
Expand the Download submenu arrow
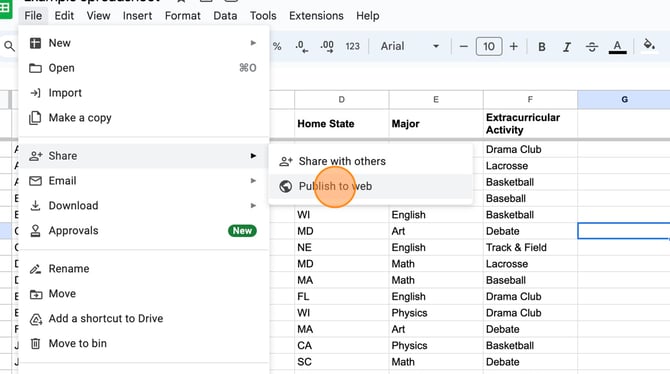(253, 206)
